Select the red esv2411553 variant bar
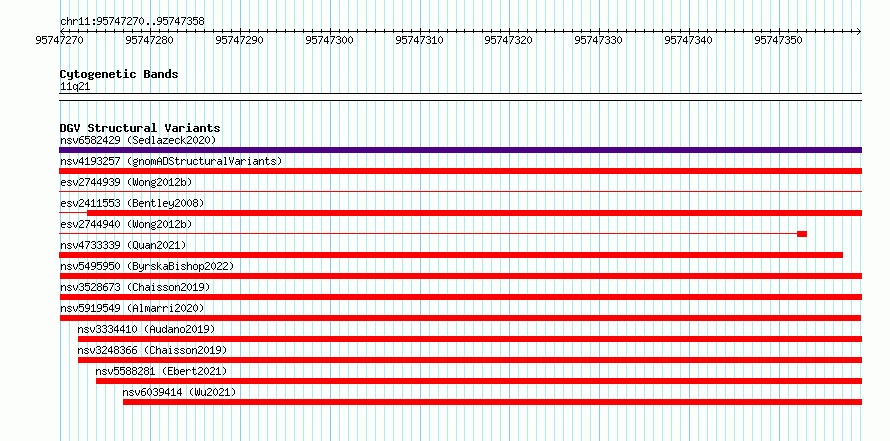Image resolution: width=890 pixels, height=441 pixels. (x=474, y=213)
